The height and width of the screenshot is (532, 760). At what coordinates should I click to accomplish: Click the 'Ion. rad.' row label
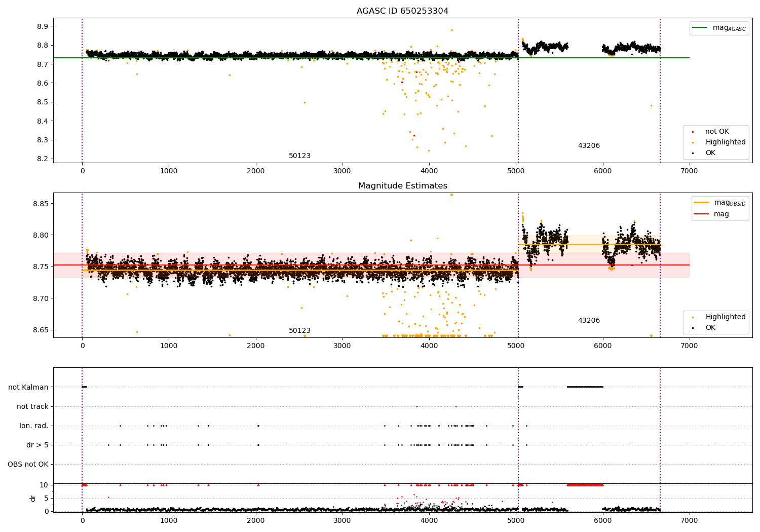(x=34, y=426)
